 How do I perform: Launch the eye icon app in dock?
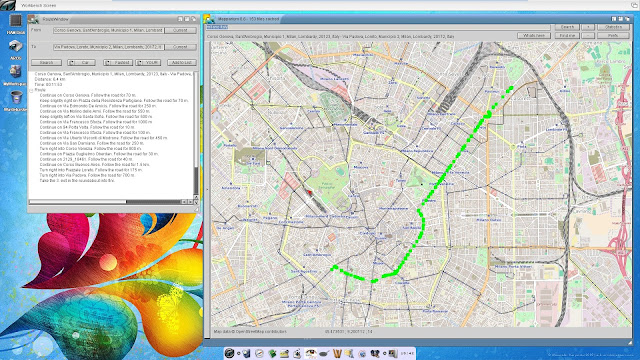(x=311, y=353)
